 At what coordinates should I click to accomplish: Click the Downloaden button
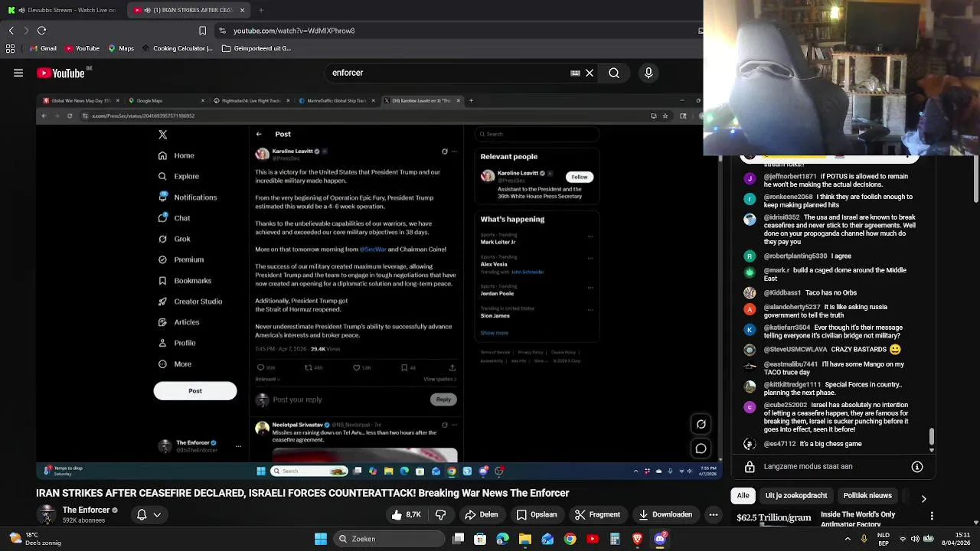pos(665,514)
